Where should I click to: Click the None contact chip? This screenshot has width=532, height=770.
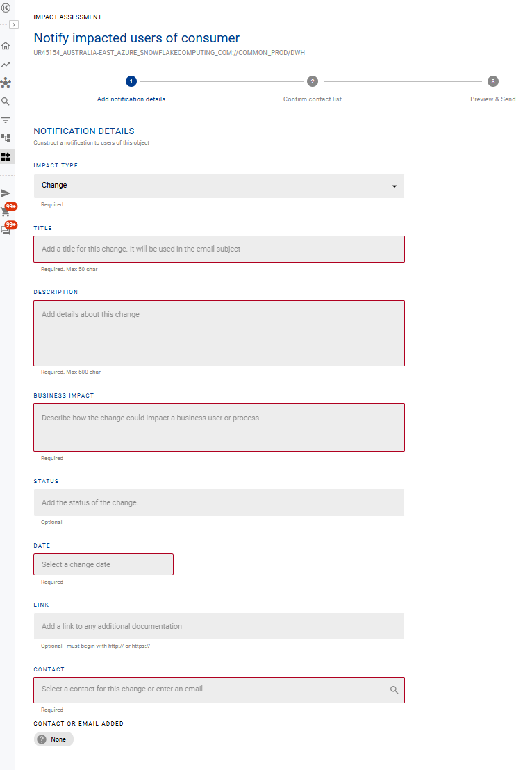click(53, 739)
